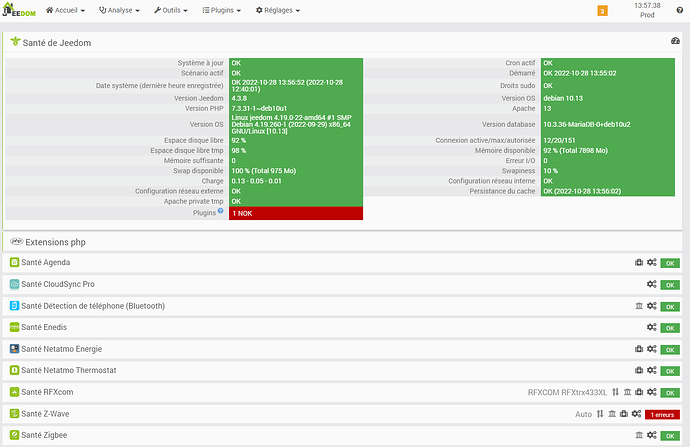Click the blue help icon next to Plugins label
Viewport: 690px width, 447px height.
tap(220, 211)
